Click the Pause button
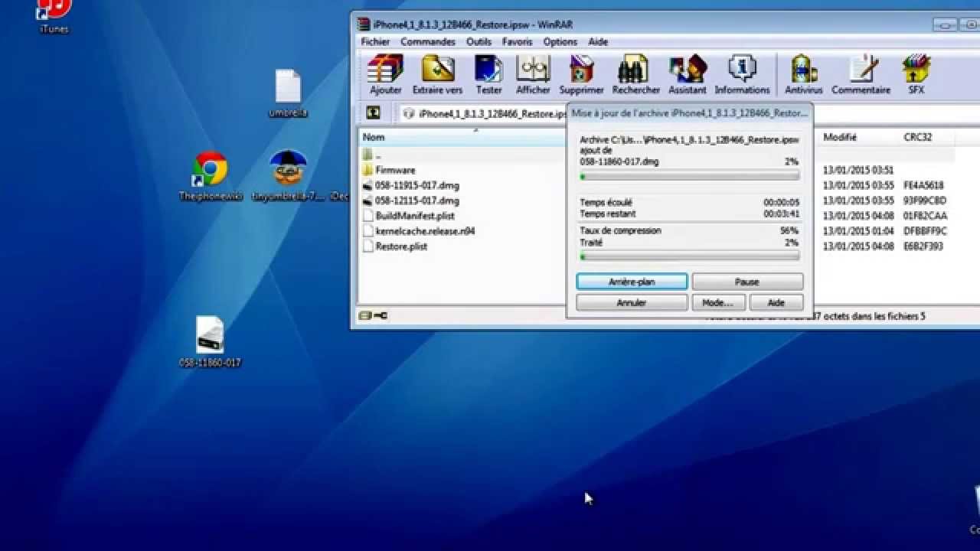This screenshot has height=551, width=980. click(747, 282)
